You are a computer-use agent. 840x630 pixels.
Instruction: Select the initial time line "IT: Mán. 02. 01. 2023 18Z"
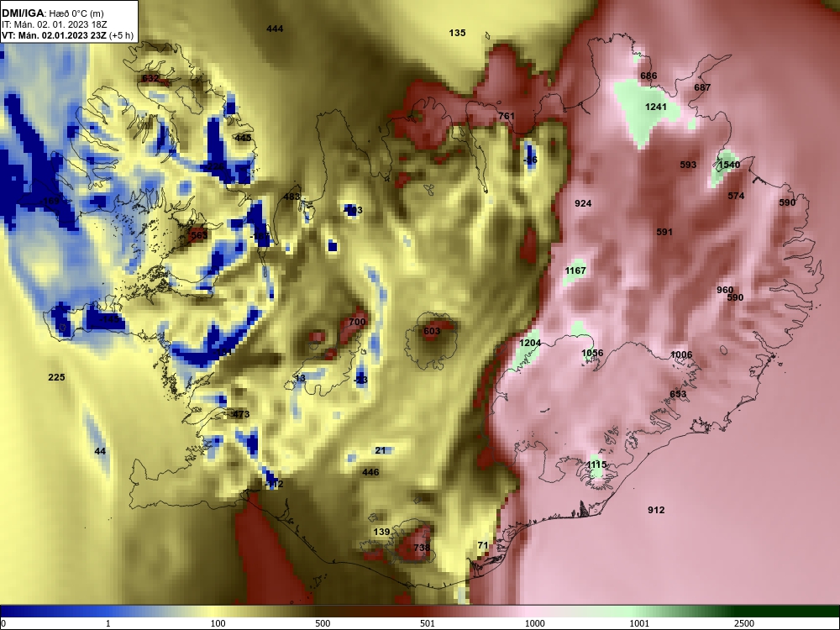(x=54, y=24)
